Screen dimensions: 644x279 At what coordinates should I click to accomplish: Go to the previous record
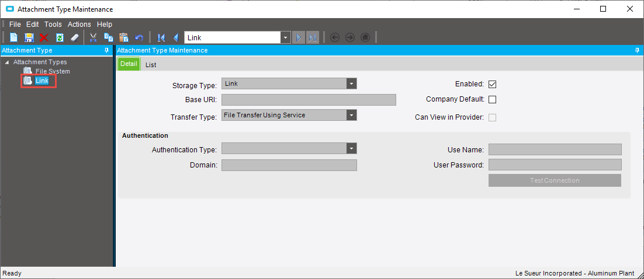pyautogui.click(x=176, y=38)
